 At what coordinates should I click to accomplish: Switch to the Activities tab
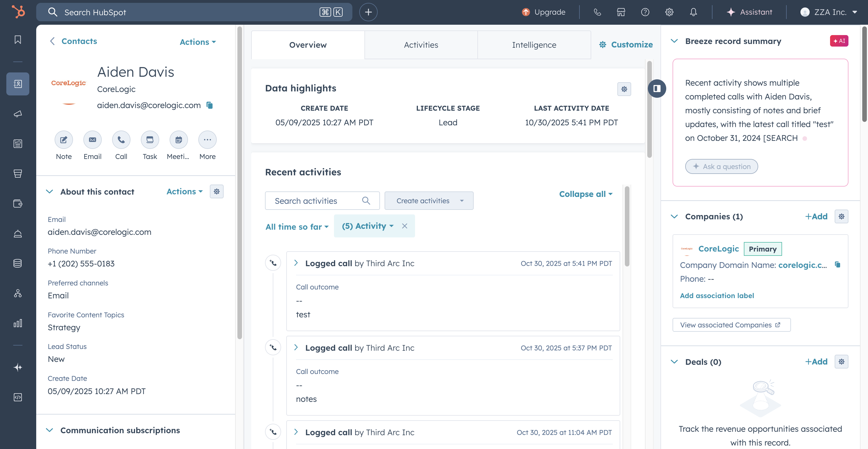point(420,45)
